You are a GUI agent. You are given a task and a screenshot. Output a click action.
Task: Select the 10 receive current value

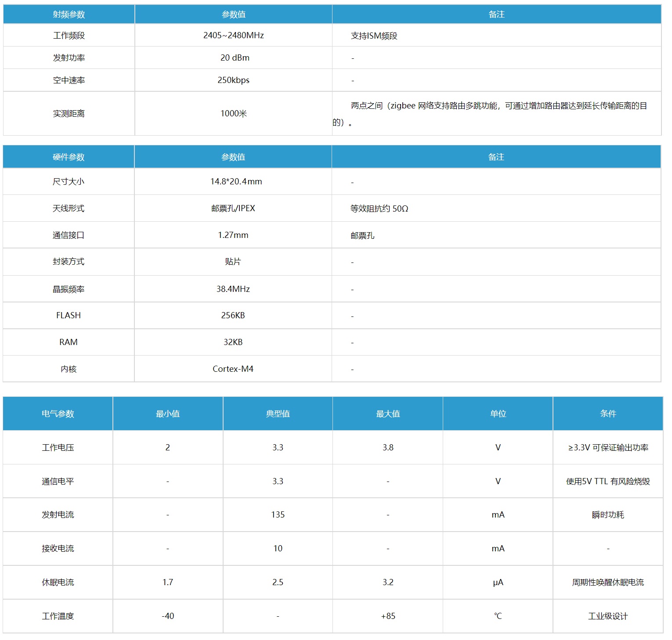[x=278, y=548]
